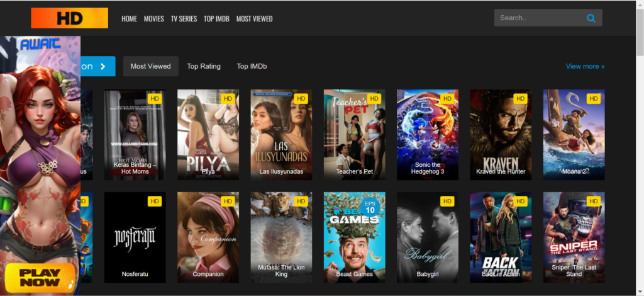The image size is (644, 296).
Task: Click the HD badge on Pilya
Action: [228, 99]
